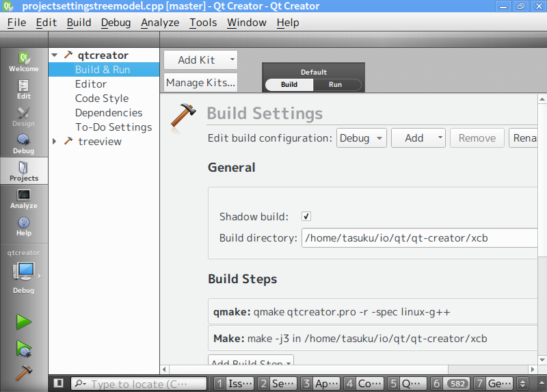Click the Type to locate search field
Screen dimensions: 547x392
(139, 384)
